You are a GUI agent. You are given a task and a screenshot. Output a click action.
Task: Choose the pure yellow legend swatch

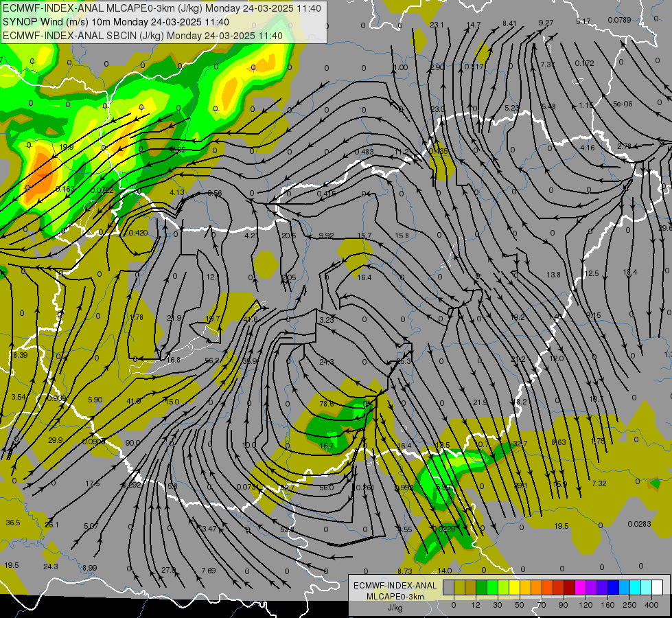point(514,588)
